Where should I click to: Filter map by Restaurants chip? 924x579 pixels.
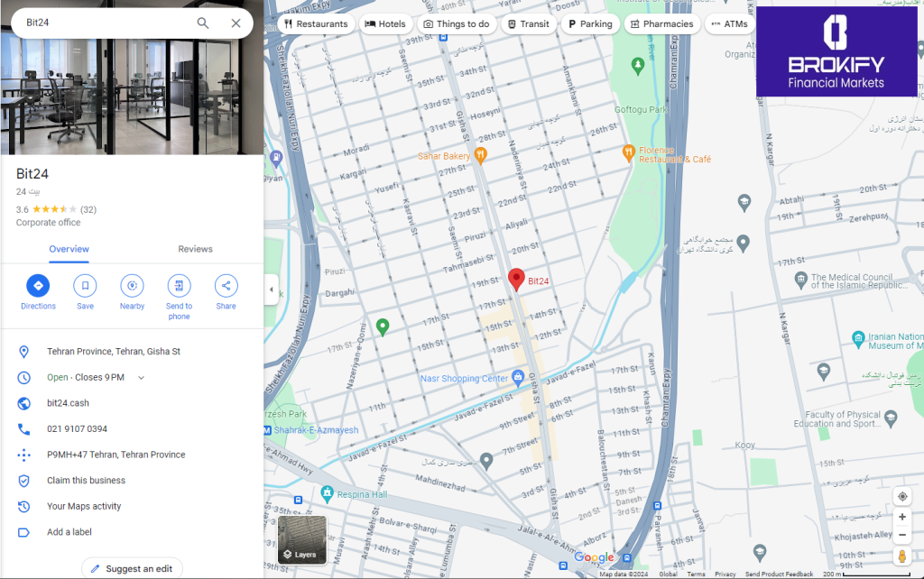(x=316, y=24)
